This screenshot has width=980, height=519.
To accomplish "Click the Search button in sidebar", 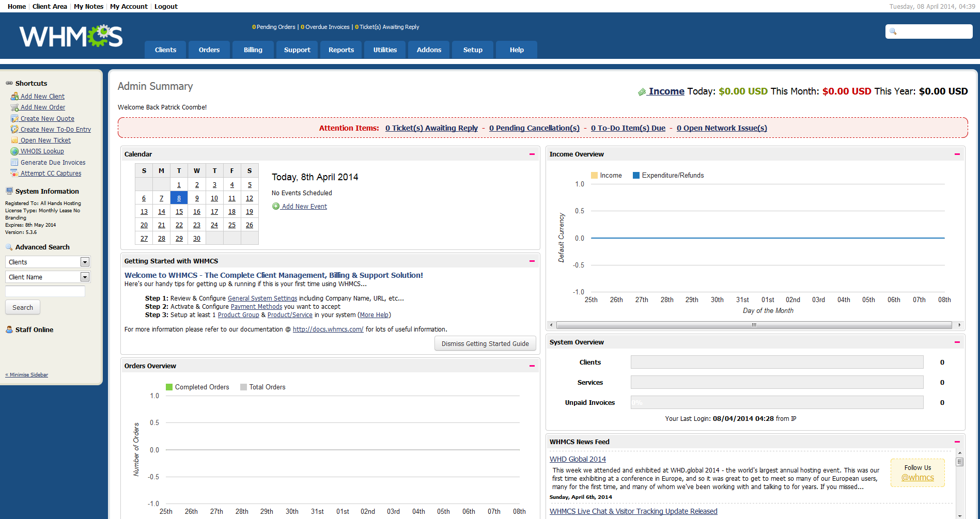I will click(23, 307).
